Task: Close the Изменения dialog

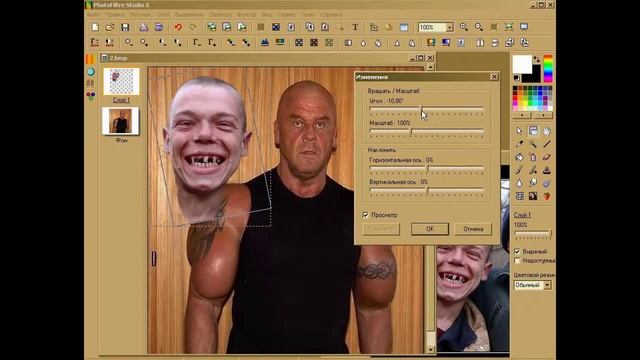Action: [494, 77]
